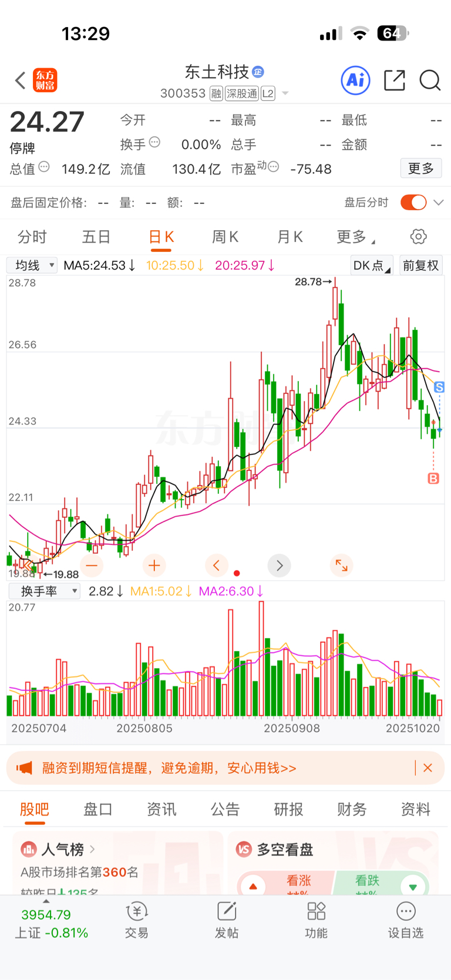Tap the 融 margin tag
The image size is (451, 980).
point(216,94)
